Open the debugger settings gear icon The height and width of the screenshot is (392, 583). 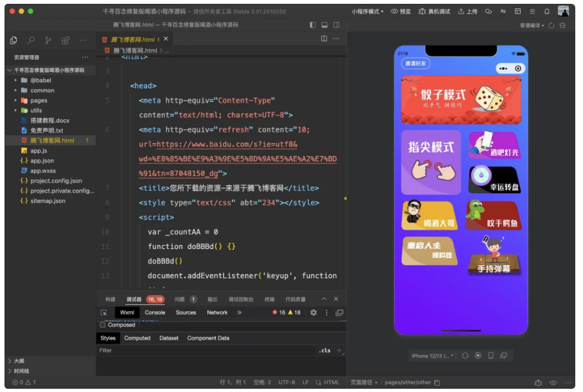tap(313, 312)
